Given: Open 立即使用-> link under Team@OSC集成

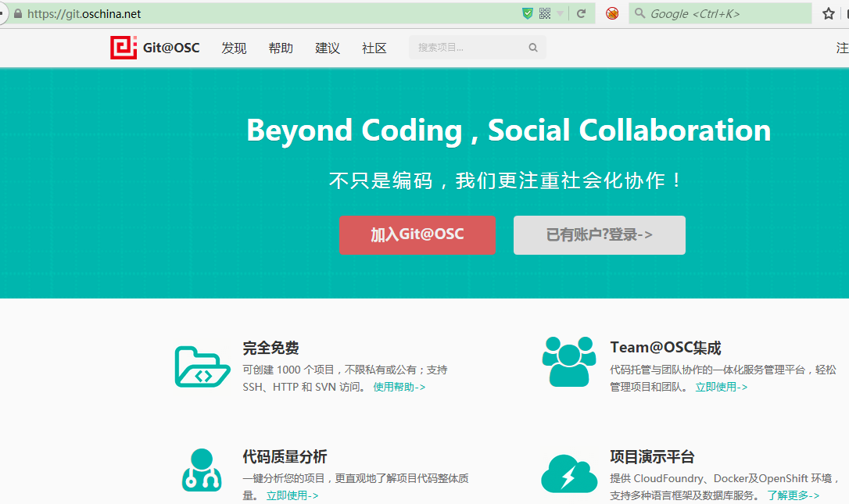Looking at the screenshot, I should [722, 387].
